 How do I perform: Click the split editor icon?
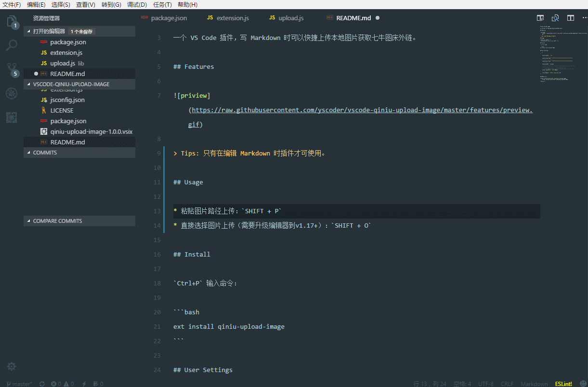point(571,18)
